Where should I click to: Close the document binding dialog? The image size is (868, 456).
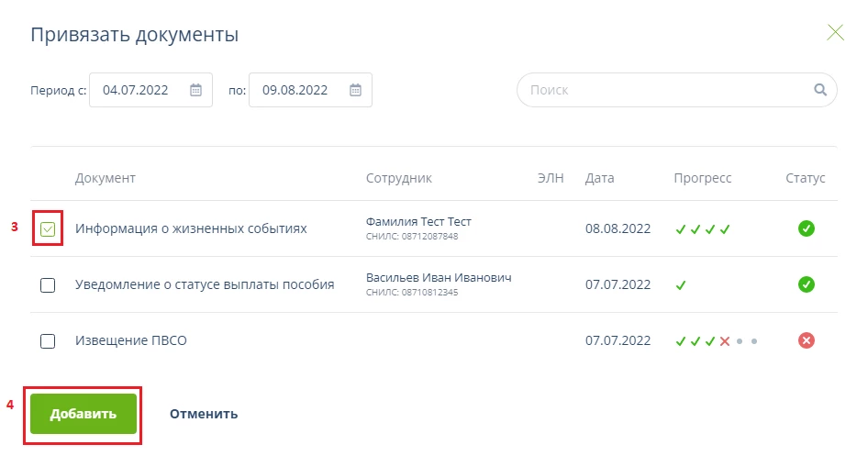point(835,33)
